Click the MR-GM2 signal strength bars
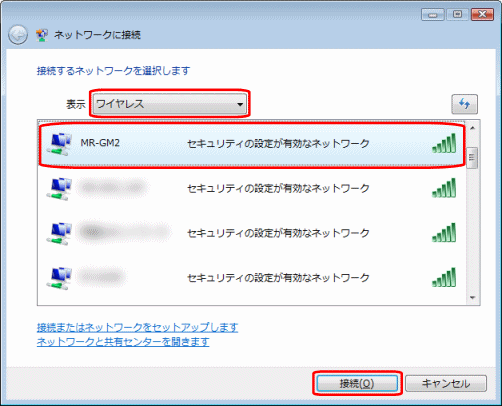This screenshot has width=502, height=406. [444, 143]
